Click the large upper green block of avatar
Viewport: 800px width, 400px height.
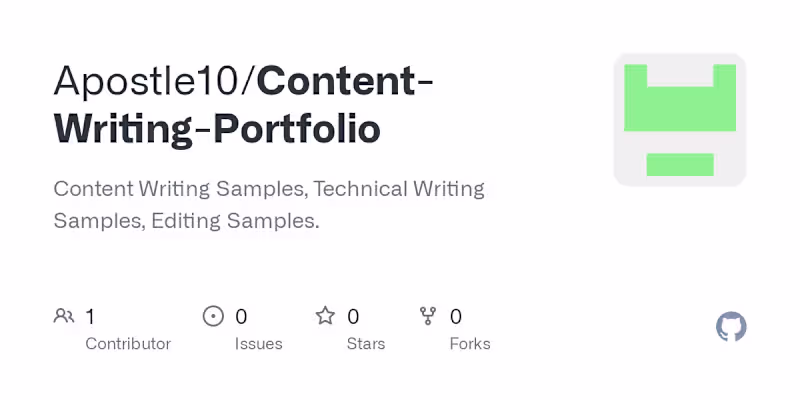(x=680, y=108)
